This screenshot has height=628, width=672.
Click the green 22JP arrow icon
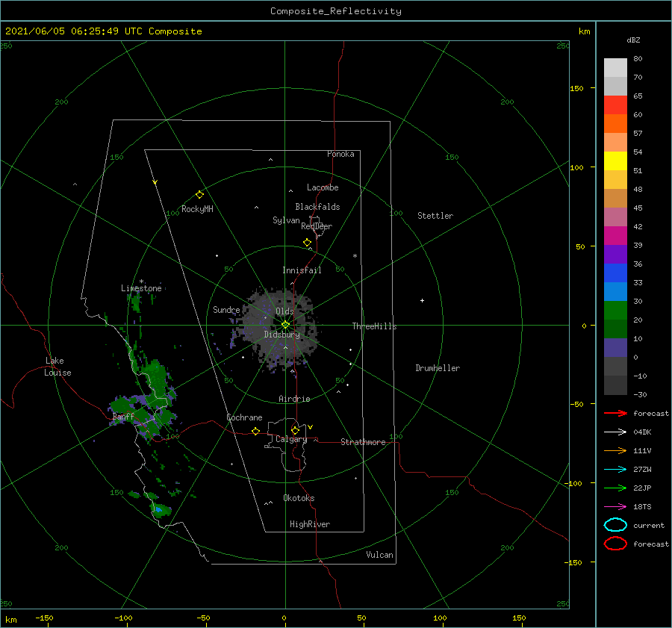click(x=615, y=488)
